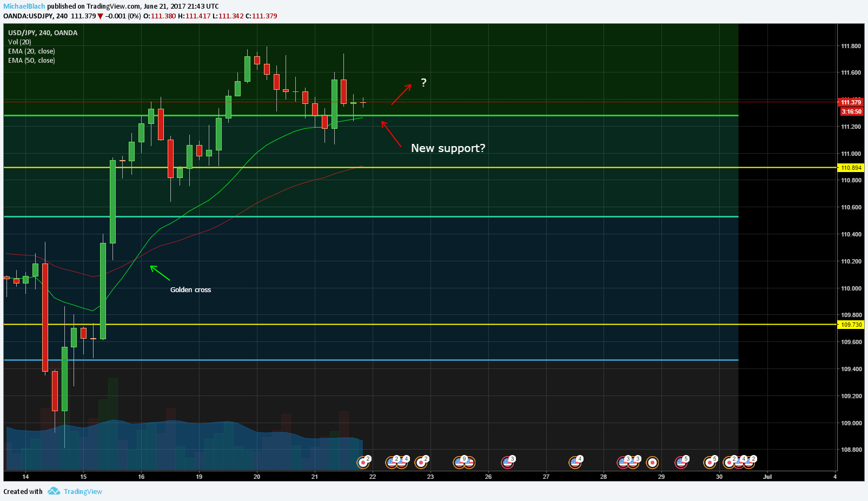The image size is (868, 501).
Task: Select the 'Golden cross' text annotation
Action: click(x=190, y=290)
